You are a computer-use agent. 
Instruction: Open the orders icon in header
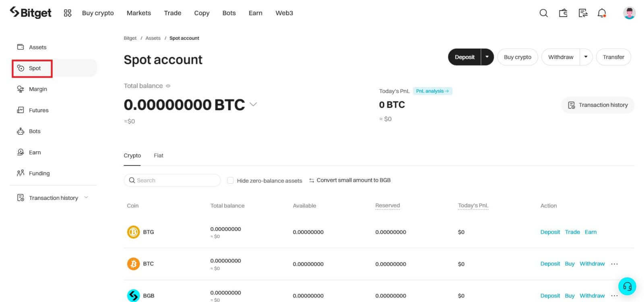pyautogui.click(x=583, y=13)
